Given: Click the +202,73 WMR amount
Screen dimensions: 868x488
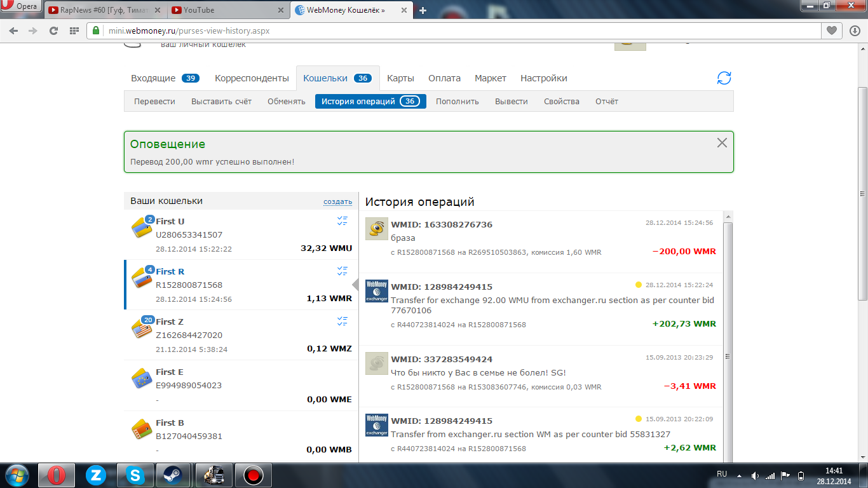Looking at the screenshot, I should pyautogui.click(x=684, y=323).
